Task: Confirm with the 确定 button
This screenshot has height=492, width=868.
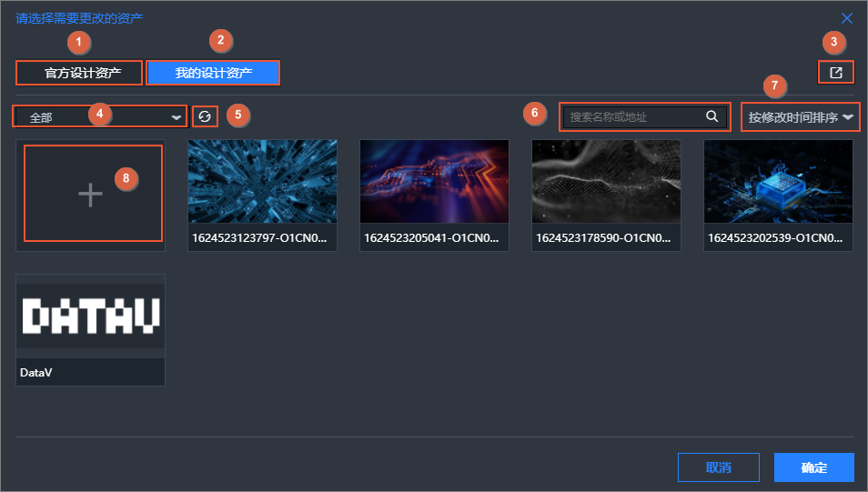Action: [813, 467]
